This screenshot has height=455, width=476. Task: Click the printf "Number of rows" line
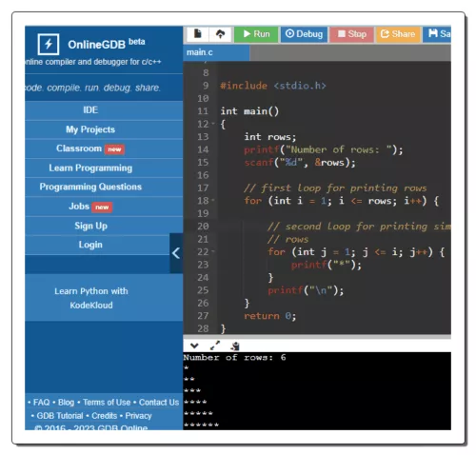tap(324, 149)
